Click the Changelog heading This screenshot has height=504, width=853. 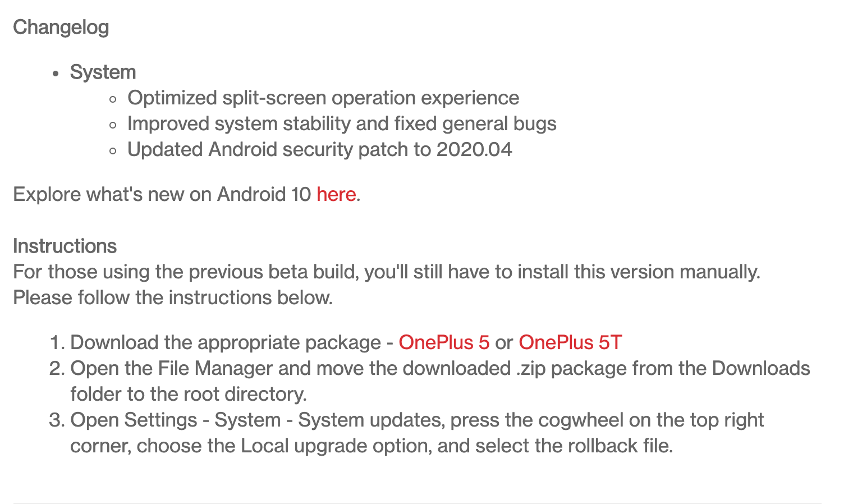click(61, 27)
